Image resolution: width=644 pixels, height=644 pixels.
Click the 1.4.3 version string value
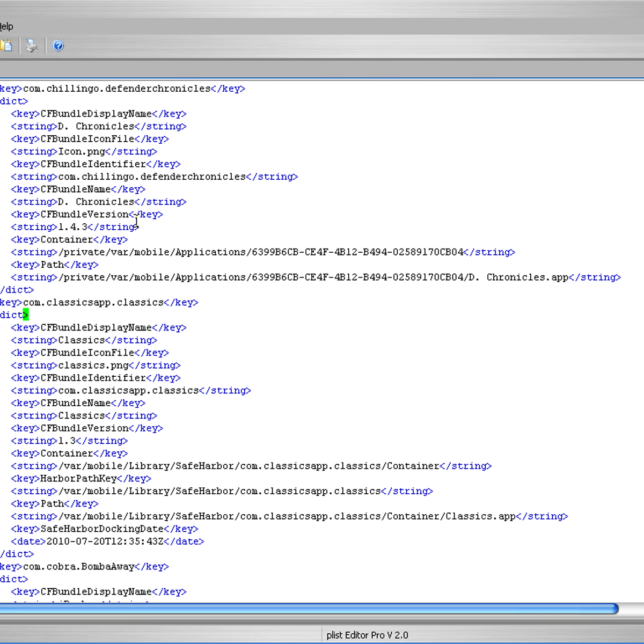(72, 227)
